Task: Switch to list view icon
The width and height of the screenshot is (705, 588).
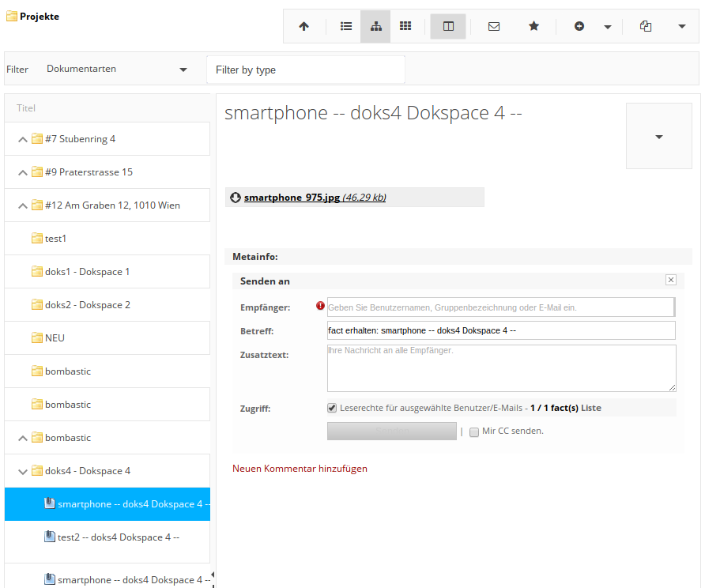Action: 345,26
